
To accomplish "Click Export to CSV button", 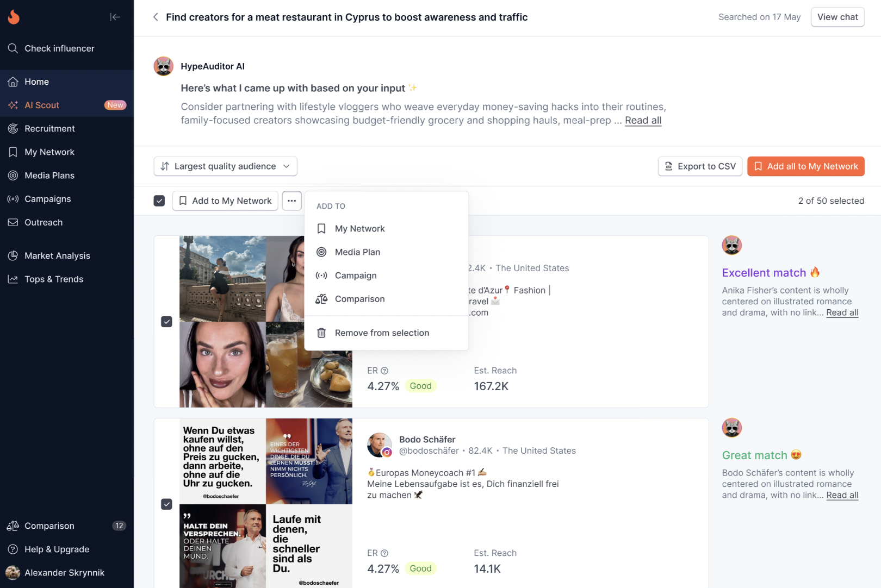I will (x=700, y=166).
